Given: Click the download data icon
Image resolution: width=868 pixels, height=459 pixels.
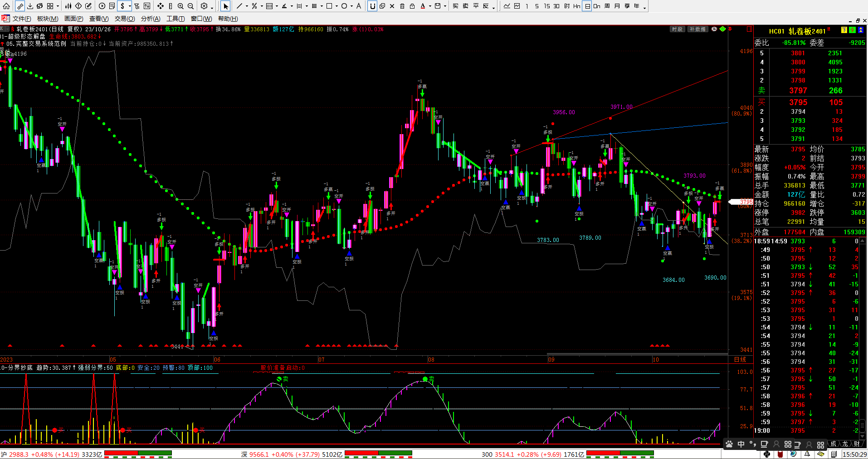Looking at the screenshot, I should point(30,6).
